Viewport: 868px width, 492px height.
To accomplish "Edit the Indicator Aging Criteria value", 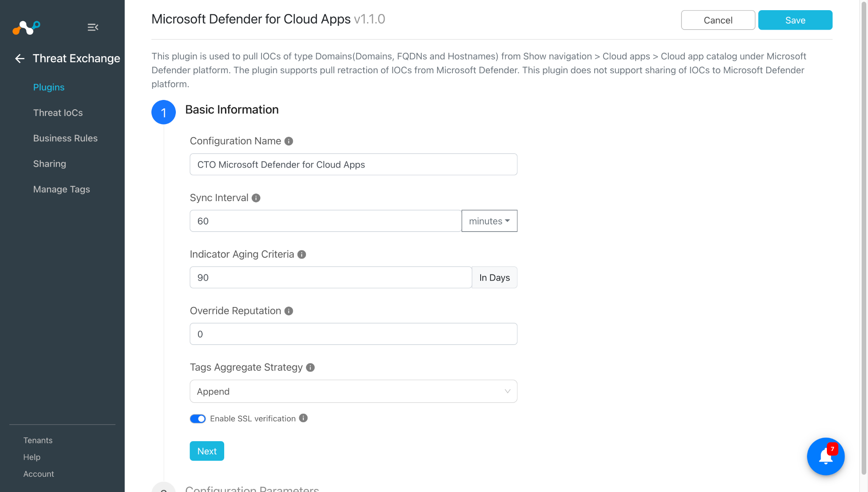I will (331, 277).
